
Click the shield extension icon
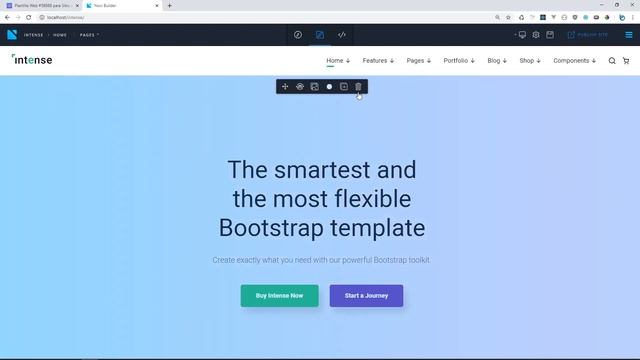[x=575, y=18]
